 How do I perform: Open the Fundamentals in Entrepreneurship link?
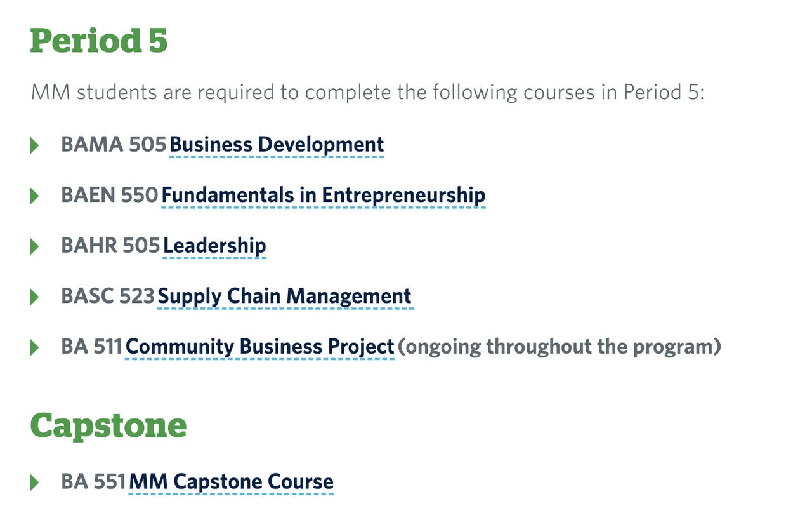pyautogui.click(x=324, y=195)
